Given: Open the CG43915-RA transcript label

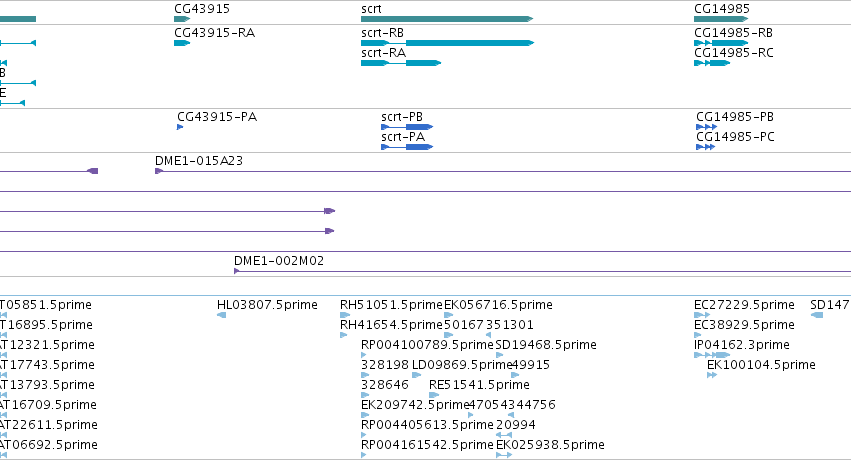Looking at the screenshot, I should click(x=214, y=33).
